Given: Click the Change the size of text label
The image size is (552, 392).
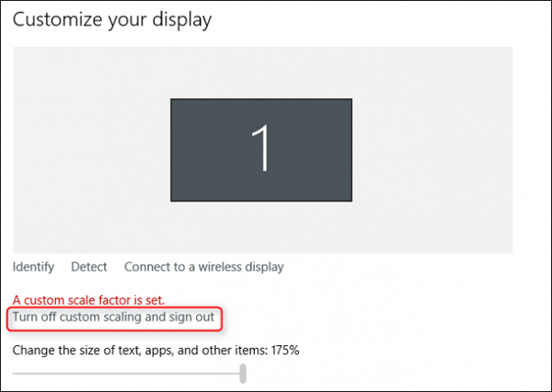Looking at the screenshot, I should 140,351.
